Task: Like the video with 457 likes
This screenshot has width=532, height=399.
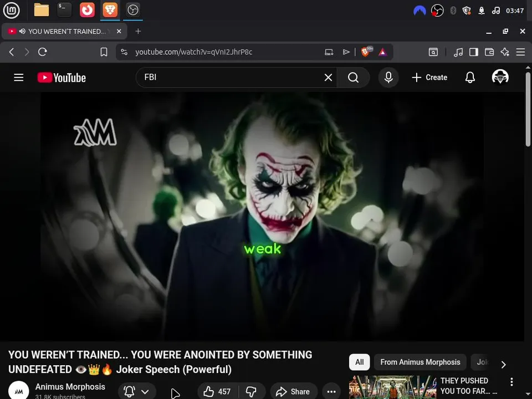Action: coord(217,392)
